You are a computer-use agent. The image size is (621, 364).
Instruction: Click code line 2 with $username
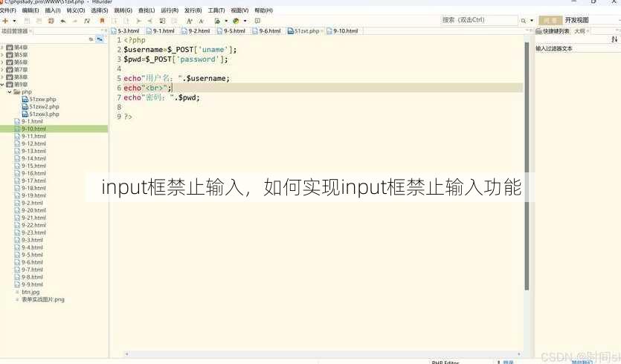(x=180, y=50)
